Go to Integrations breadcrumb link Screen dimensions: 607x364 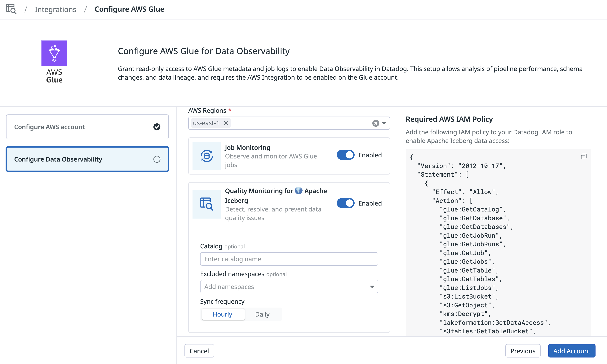[x=55, y=9]
